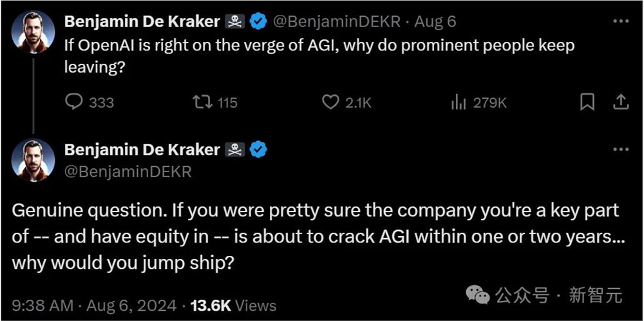This screenshot has height=321, width=644.
Task: Click @BenjaminDEKR handle under second tweet name
Action: [128, 171]
